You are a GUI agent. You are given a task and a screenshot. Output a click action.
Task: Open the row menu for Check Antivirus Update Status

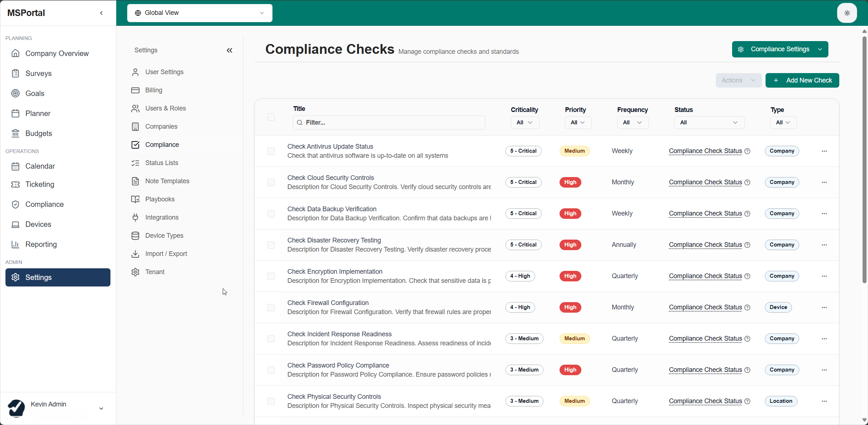point(824,151)
